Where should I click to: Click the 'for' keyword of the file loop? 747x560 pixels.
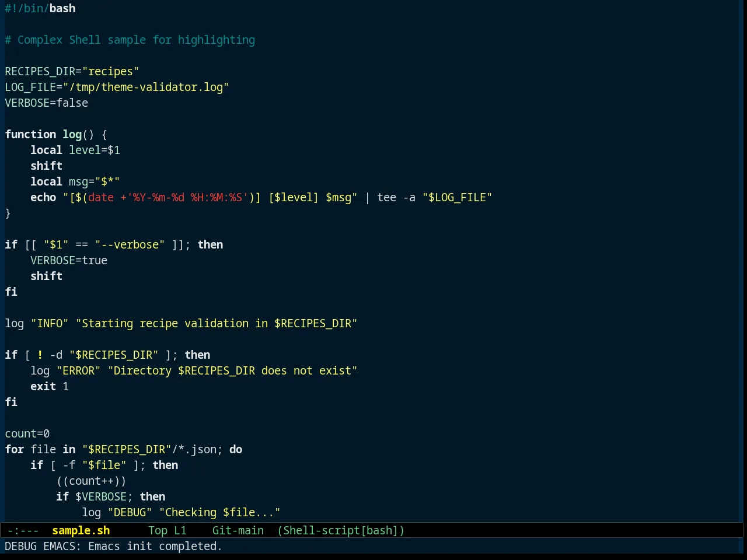[15, 449]
